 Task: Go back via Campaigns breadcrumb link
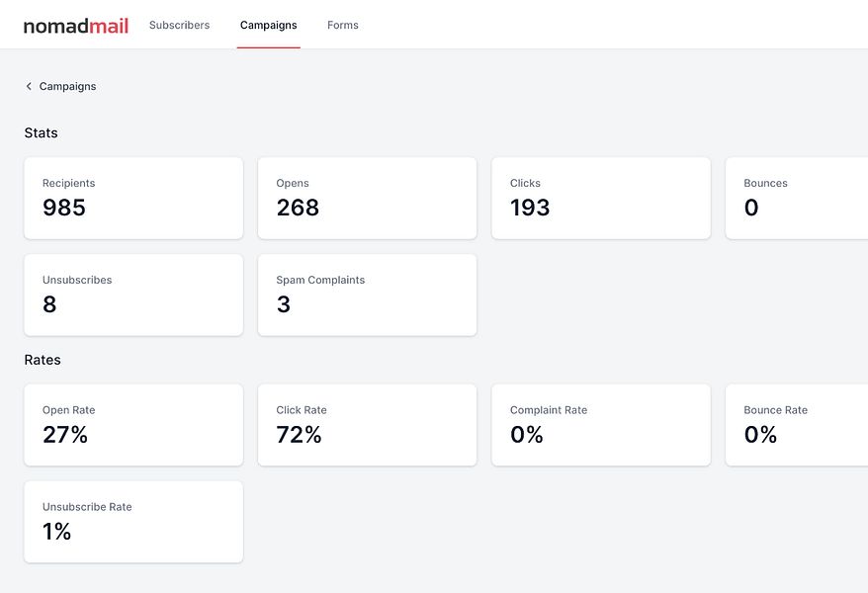coord(67,86)
